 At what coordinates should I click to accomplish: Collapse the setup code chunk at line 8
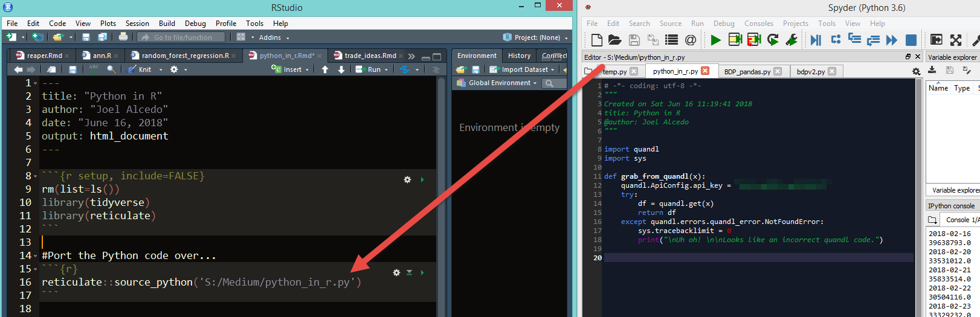[x=36, y=176]
